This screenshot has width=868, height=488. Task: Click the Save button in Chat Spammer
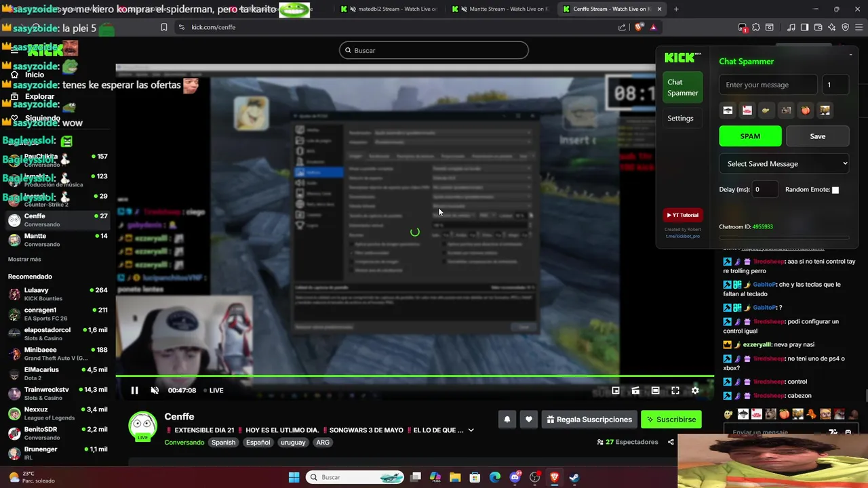point(817,136)
